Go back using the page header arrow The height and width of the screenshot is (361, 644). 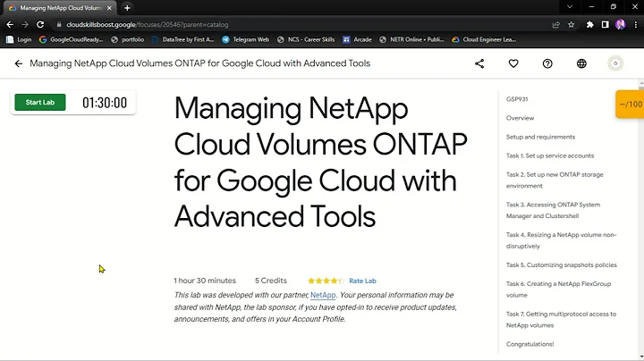click(x=19, y=63)
